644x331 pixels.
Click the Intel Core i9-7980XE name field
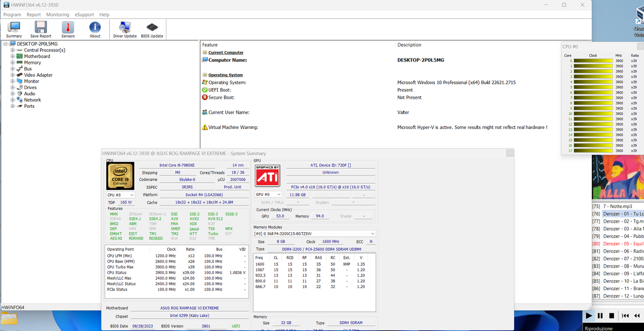[177, 165]
